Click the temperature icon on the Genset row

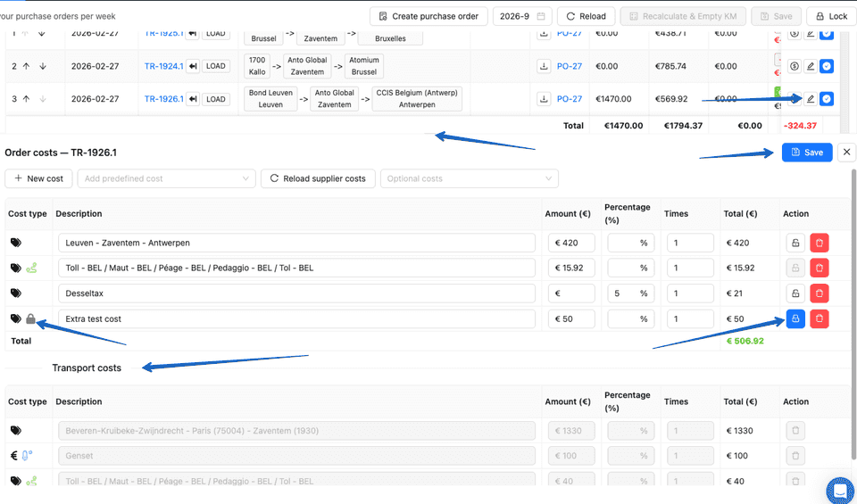(x=28, y=456)
